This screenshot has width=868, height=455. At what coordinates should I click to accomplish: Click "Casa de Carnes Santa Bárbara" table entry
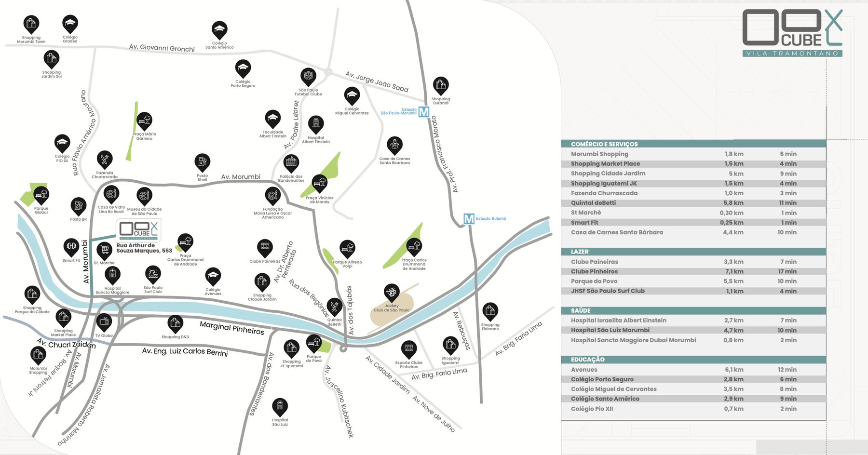[617, 232]
